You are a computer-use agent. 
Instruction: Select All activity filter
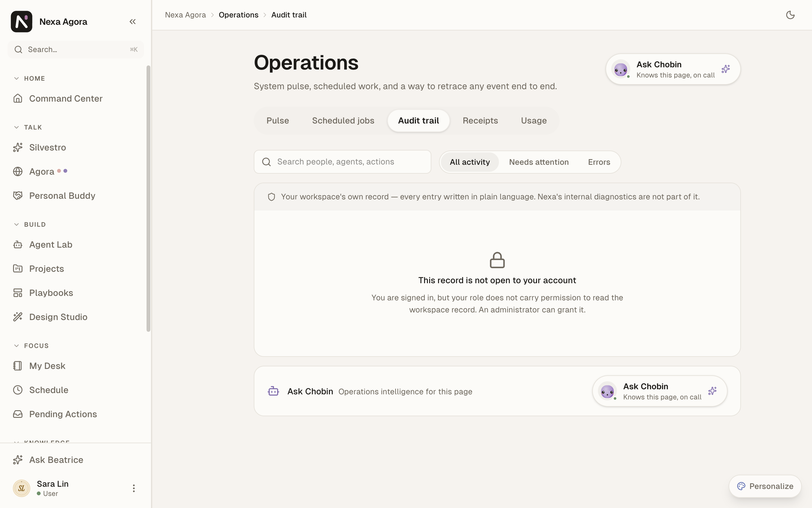pyautogui.click(x=469, y=162)
